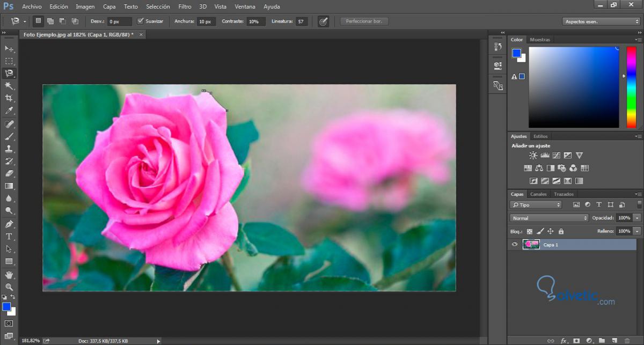
Task: Select the Magic Wand tool
Action: (9, 86)
